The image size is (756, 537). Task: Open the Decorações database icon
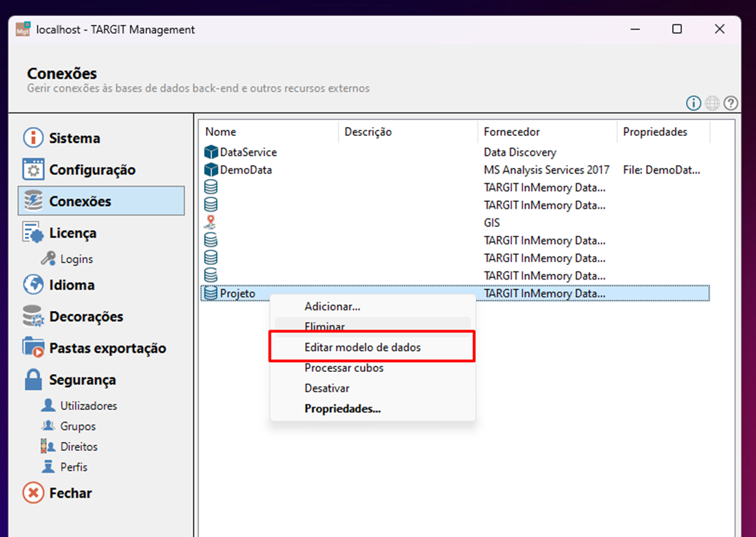[x=33, y=316]
